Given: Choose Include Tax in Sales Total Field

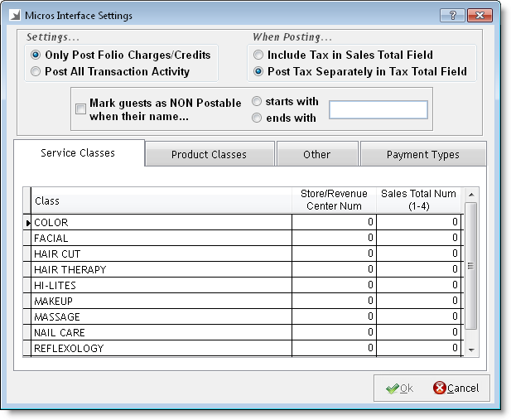Looking at the screenshot, I should [x=258, y=56].
